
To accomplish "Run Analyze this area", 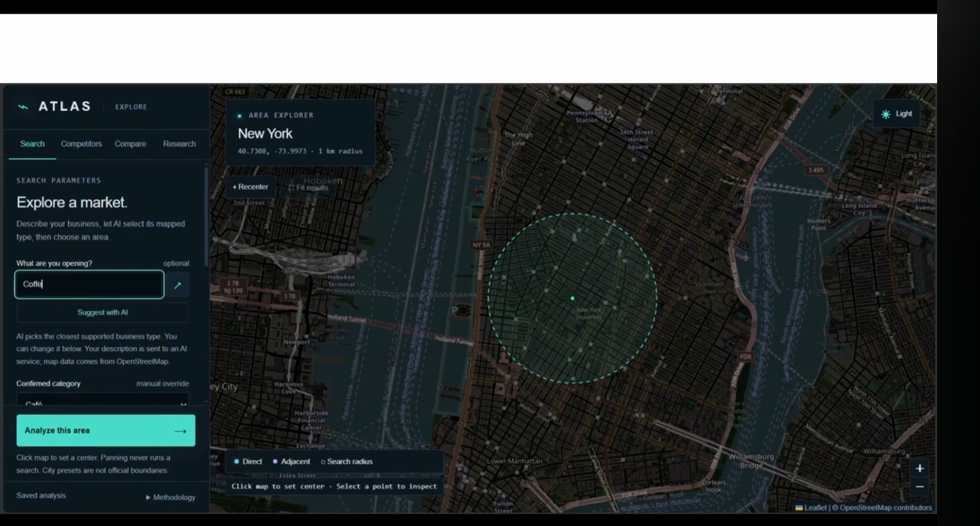I will click(106, 430).
